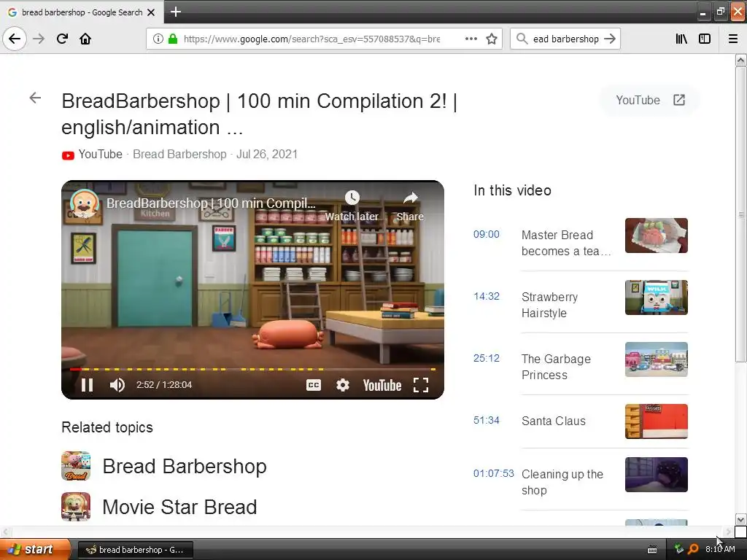Click the video title overlay in player
The width and height of the screenshot is (747, 560).
click(211, 203)
